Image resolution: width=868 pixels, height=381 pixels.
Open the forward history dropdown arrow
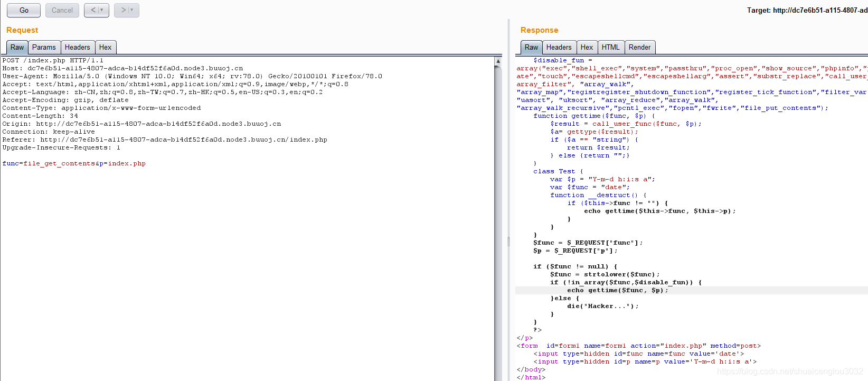pyautogui.click(x=133, y=10)
